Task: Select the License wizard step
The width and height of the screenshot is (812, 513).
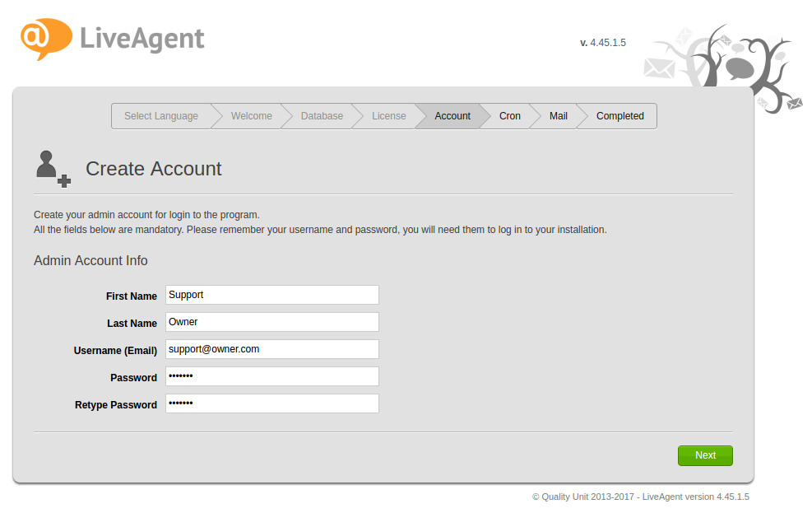Action: [388, 116]
